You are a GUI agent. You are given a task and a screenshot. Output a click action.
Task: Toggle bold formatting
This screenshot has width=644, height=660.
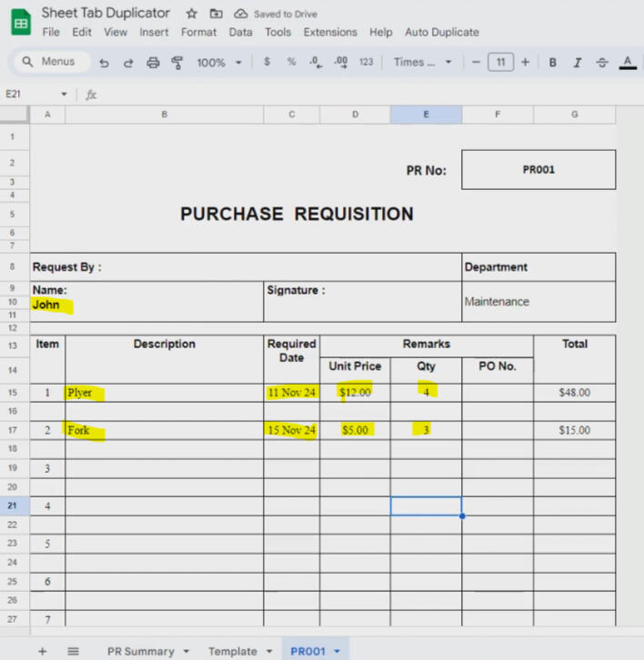click(x=552, y=63)
